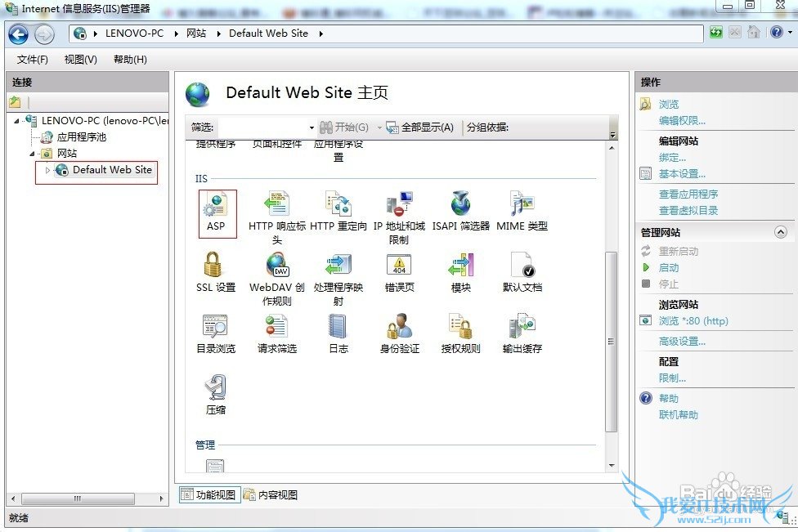Click the forward navigation arrow
Screen dimensions: 798x532
[x=44, y=34]
